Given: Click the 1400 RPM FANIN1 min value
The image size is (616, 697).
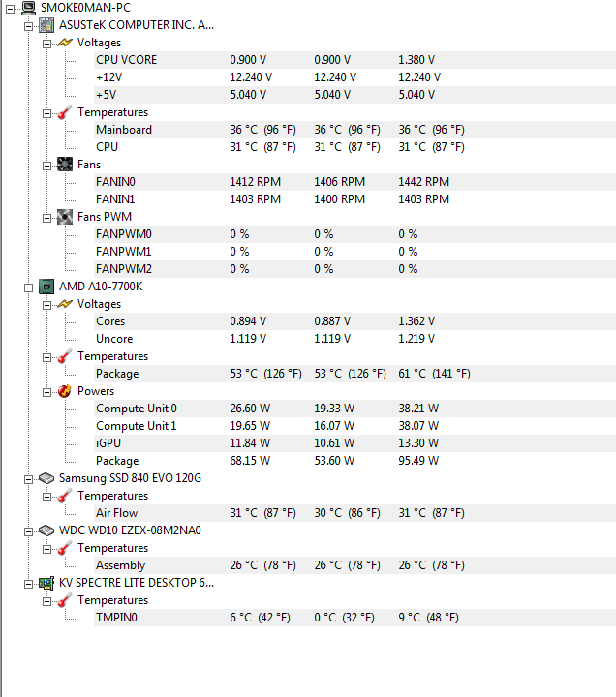Looking at the screenshot, I should 339,199.
